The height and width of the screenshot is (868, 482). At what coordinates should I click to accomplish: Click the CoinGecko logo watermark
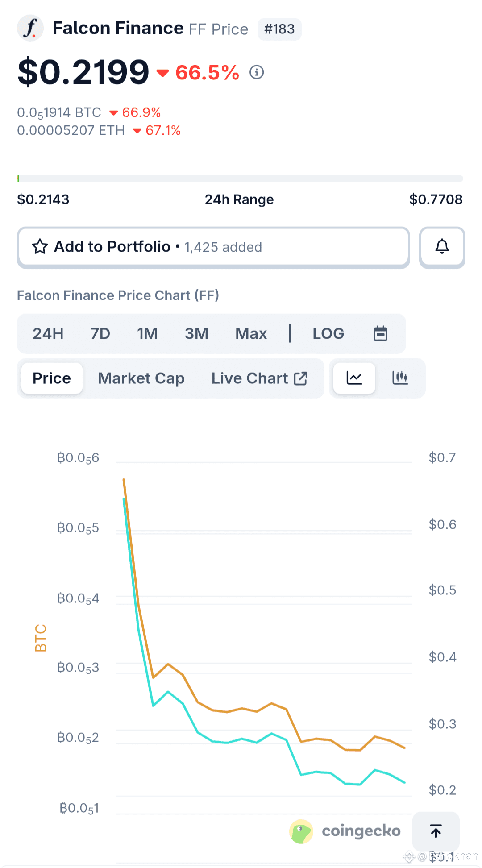(x=345, y=831)
